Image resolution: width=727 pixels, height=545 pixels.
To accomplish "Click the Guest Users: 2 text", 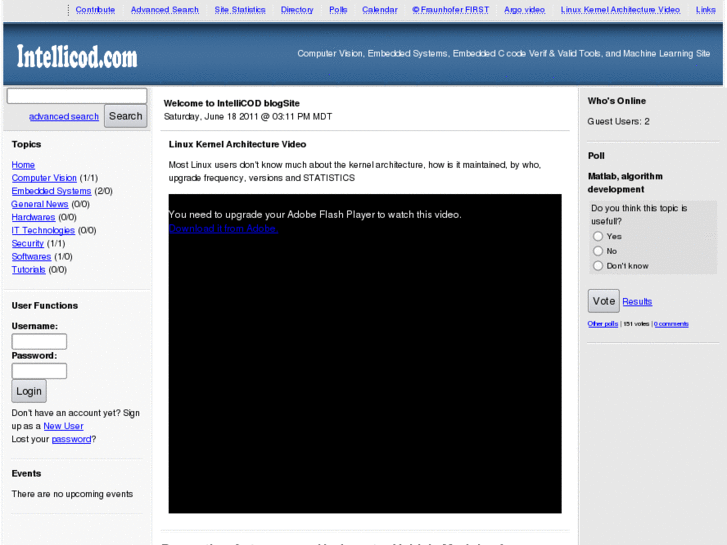I will tap(619, 121).
